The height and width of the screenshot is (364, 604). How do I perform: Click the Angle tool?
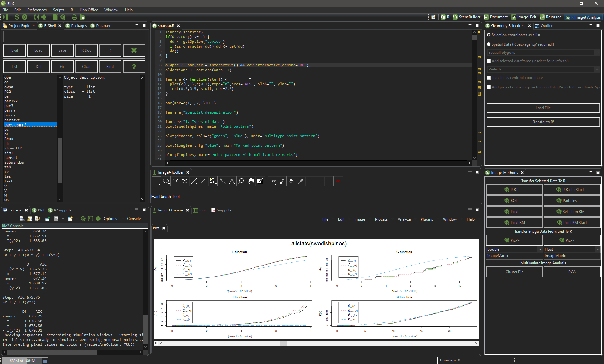point(204,181)
